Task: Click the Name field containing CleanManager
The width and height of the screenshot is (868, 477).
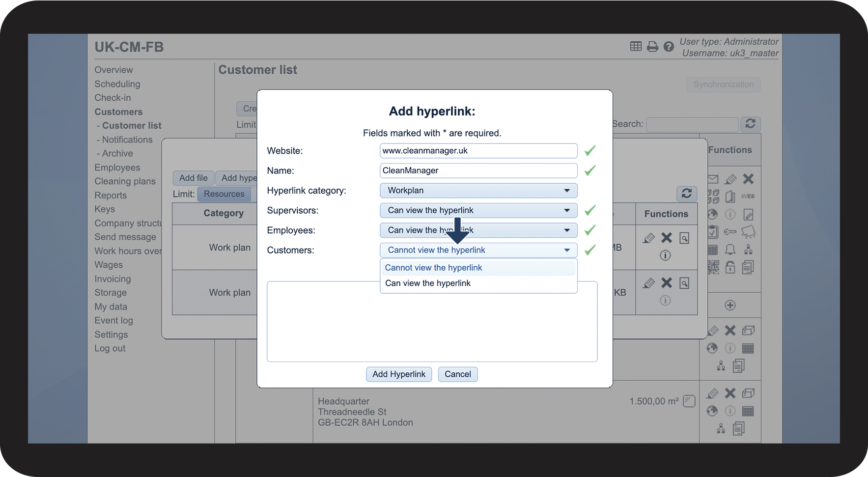Action: (478, 170)
